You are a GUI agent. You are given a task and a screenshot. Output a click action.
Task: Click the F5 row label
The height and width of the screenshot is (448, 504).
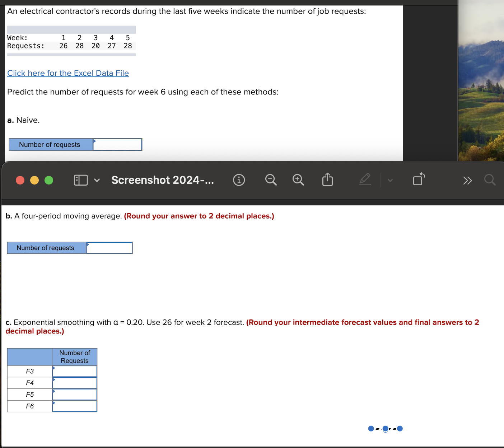(30, 395)
